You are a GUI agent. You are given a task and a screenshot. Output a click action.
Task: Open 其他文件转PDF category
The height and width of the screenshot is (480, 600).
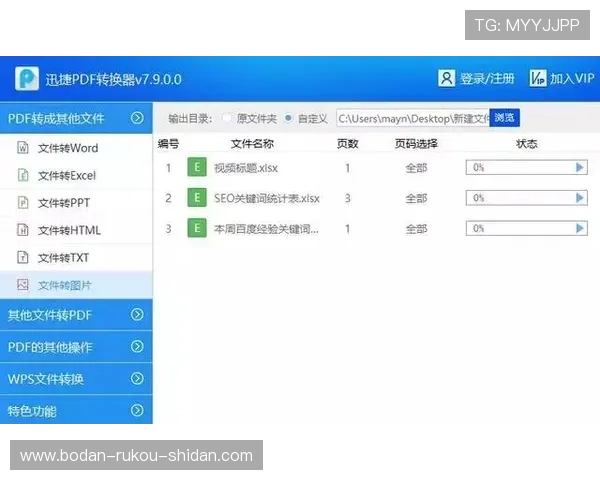tap(76, 315)
